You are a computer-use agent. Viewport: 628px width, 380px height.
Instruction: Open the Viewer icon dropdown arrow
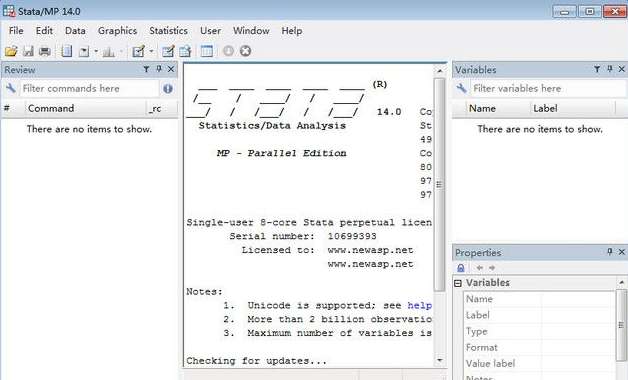(x=96, y=51)
